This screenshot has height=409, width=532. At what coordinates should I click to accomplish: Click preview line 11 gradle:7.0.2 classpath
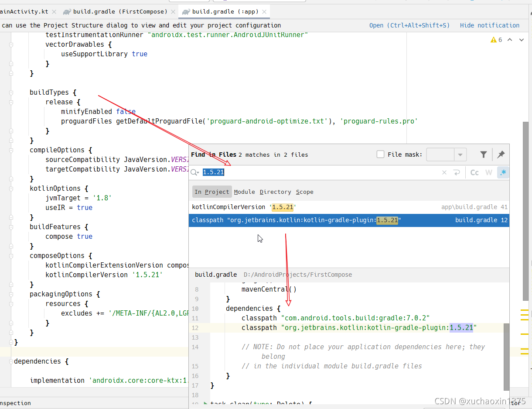(x=336, y=318)
